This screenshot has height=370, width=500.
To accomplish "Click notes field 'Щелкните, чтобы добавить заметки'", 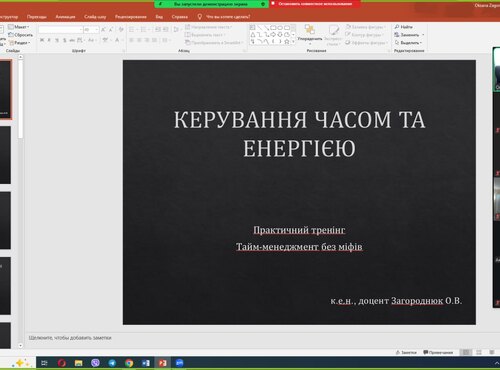I will tap(70, 338).
